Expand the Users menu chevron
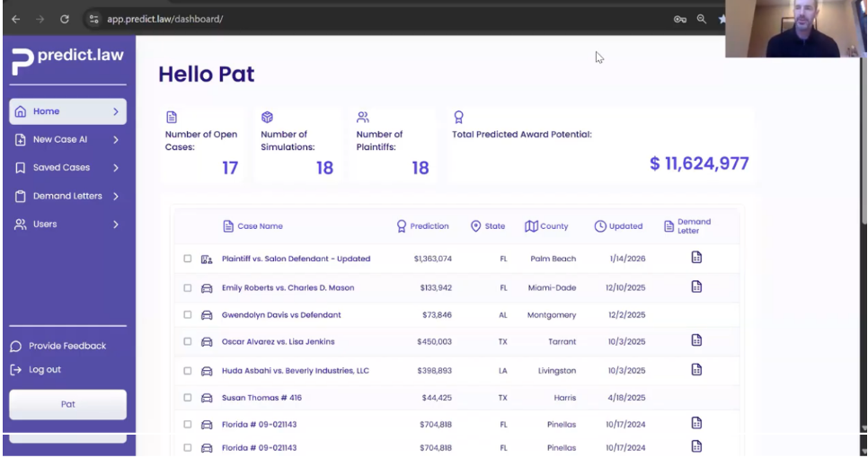Screen dimensions: 868x458 point(116,225)
